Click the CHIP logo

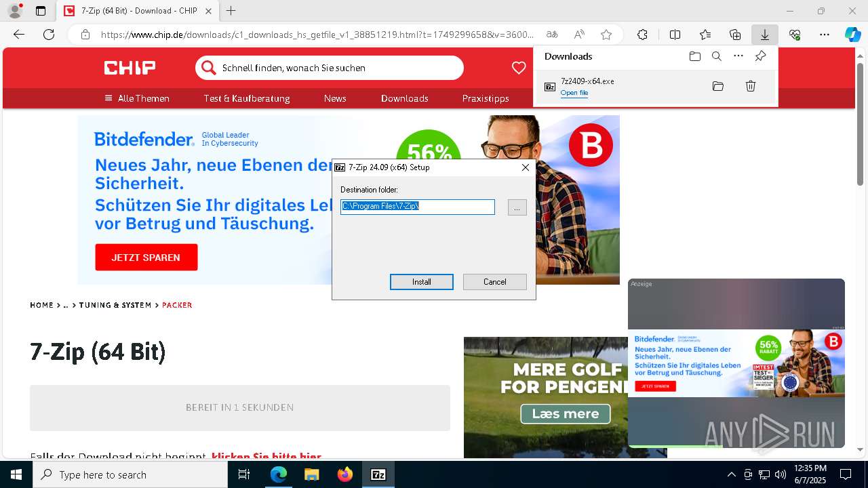coord(130,68)
